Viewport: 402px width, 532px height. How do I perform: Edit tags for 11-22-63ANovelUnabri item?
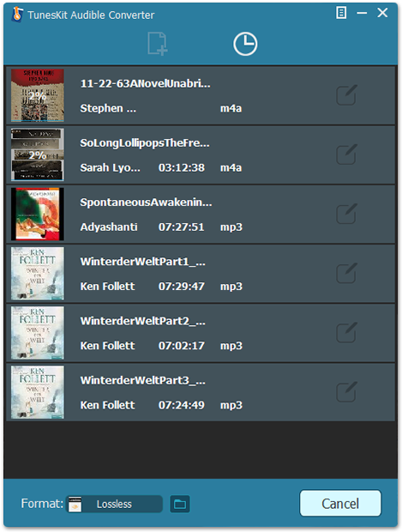tap(346, 95)
